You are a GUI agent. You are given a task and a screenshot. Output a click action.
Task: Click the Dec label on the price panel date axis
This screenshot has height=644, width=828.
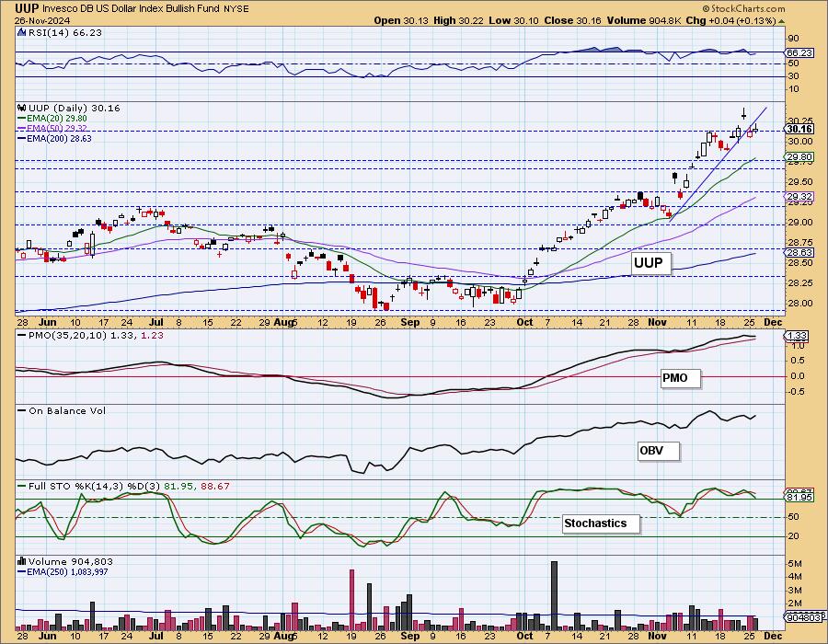tap(773, 323)
